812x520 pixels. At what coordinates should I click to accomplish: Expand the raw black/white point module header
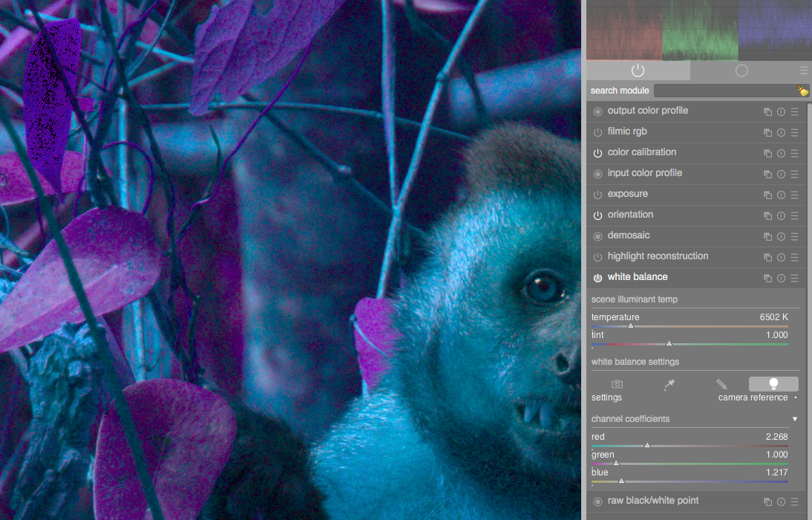(652, 501)
